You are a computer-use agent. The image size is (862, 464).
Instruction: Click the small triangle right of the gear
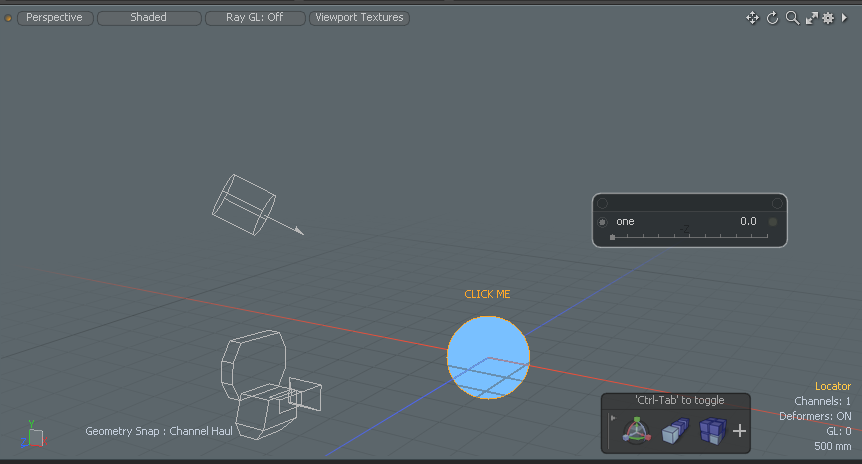click(x=844, y=18)
